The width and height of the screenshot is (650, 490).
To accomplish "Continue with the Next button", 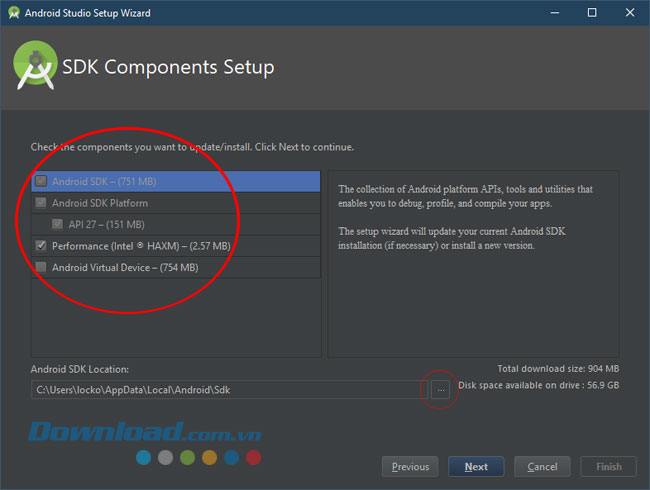I will tap(476, 467).
